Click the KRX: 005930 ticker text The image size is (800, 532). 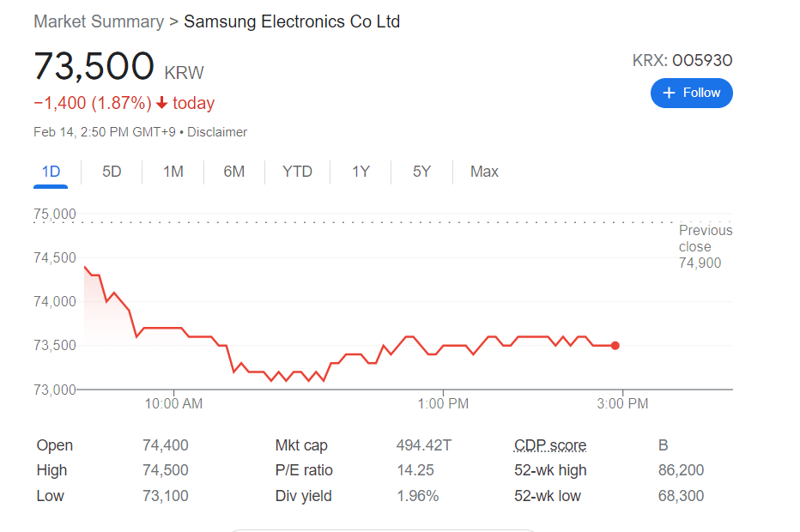pyautogui.click(x=682, y=60)
